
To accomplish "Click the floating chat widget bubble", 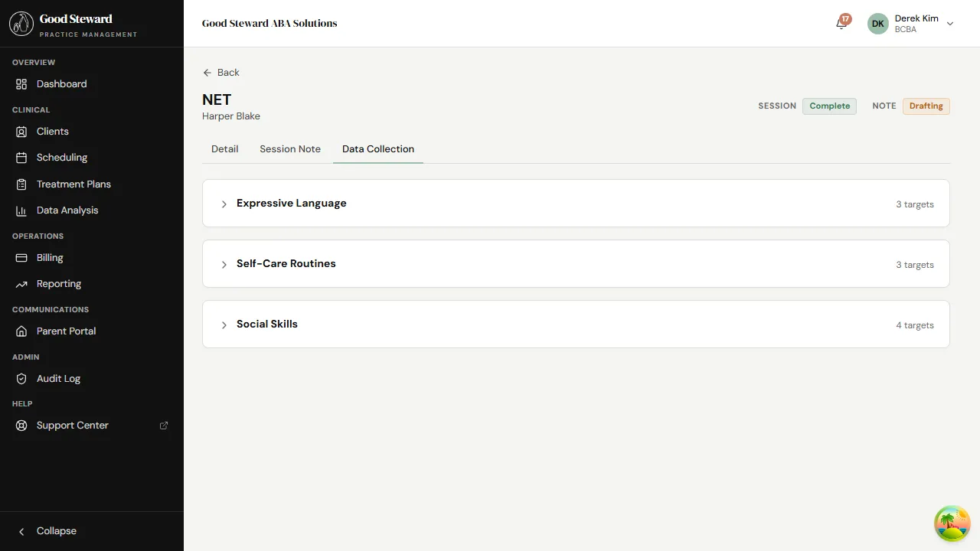I will tap(952, 523).
